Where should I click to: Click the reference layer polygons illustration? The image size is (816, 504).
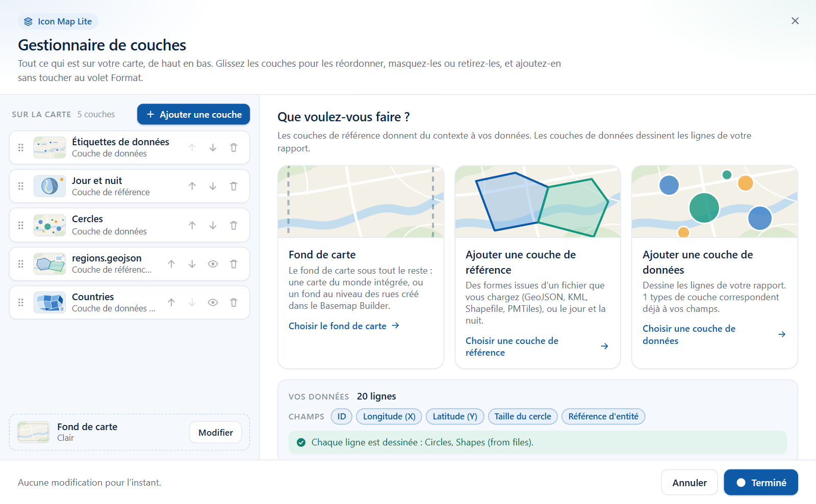538,201
